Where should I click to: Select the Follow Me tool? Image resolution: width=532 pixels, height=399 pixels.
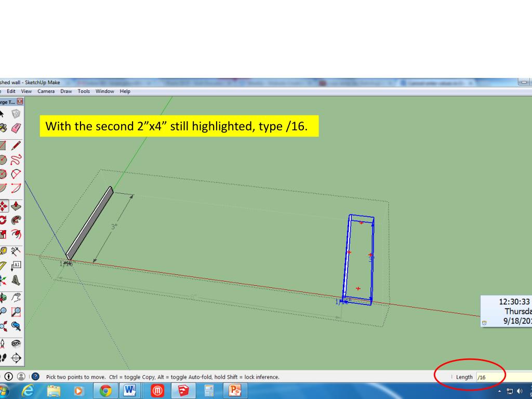[16, 220]
